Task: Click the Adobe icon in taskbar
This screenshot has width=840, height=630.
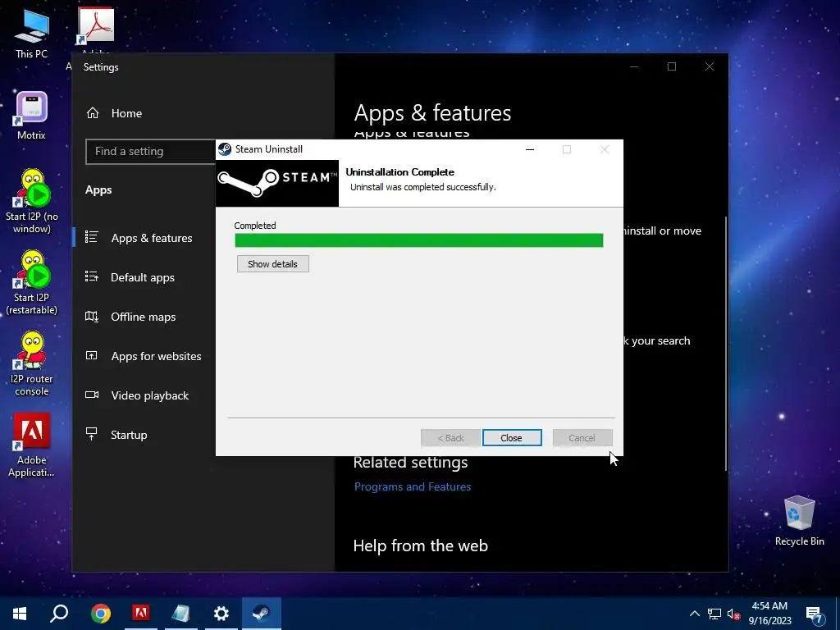Action: point(141,613)
